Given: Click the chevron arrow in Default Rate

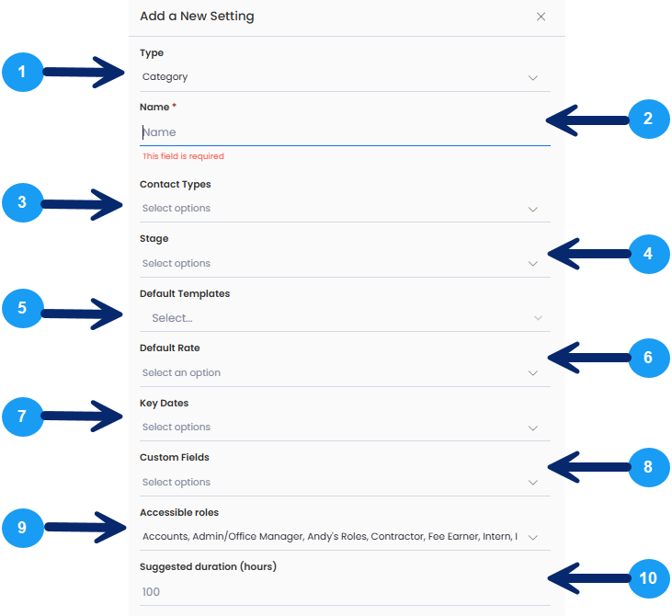Looking at the screenshot, I should [532, 373].
